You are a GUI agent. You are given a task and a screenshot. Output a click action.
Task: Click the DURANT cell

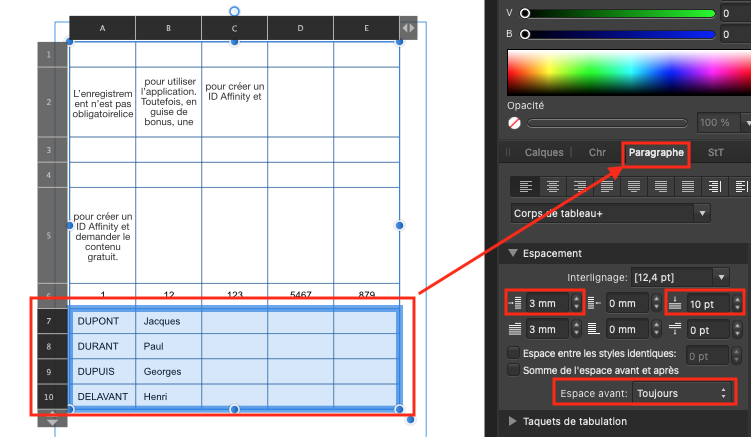(x=102, y=346)
